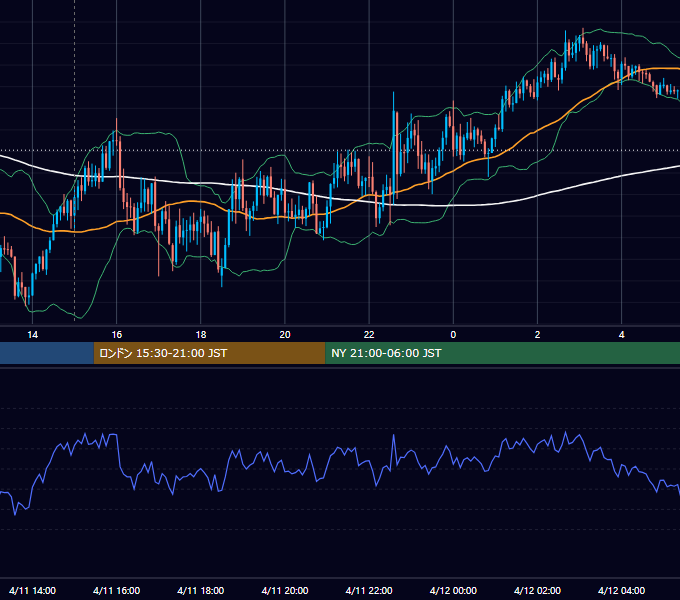Click the hour label 18 on price chart axis
The height and width of the screenshot is (600, 680).
tap(201, 335)
